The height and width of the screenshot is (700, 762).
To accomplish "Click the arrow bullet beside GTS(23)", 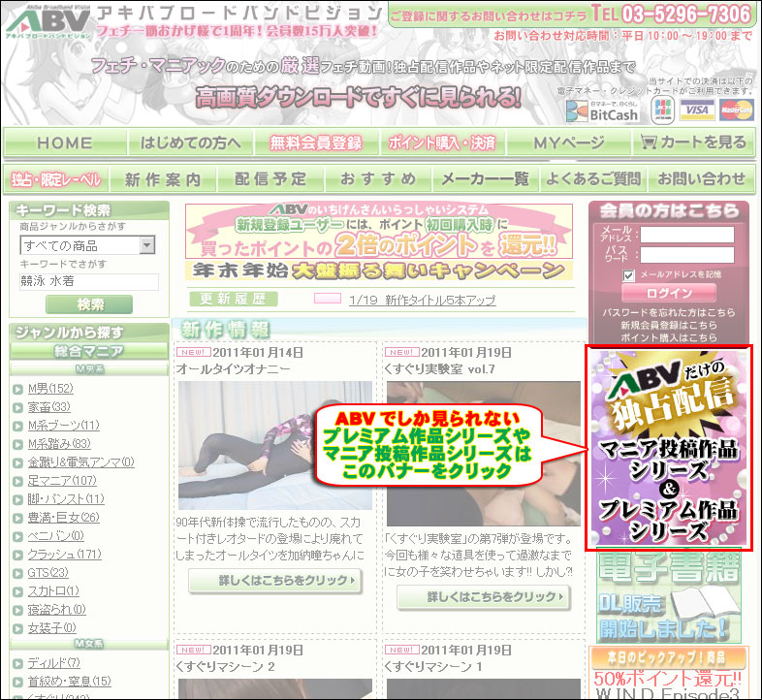I will click(18, 574).
